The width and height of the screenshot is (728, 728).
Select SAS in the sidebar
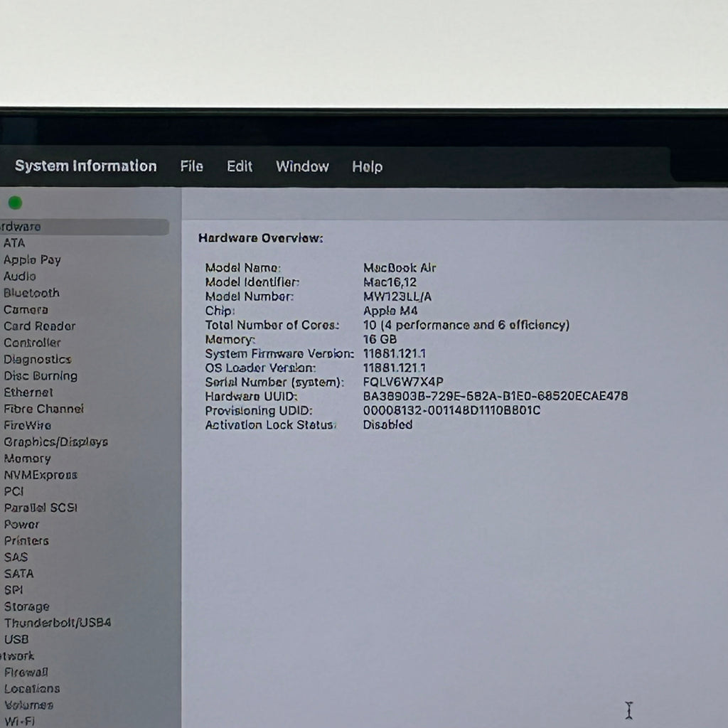(16, 557)
